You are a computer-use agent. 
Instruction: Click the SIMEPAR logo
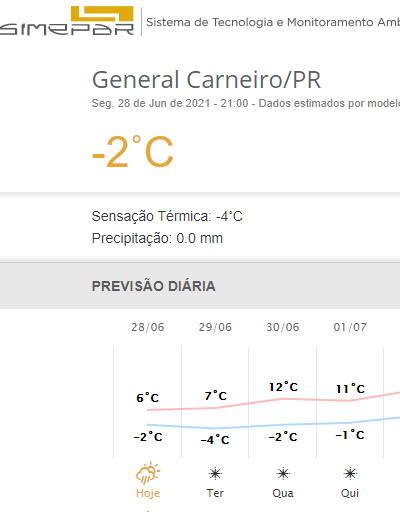67,21
